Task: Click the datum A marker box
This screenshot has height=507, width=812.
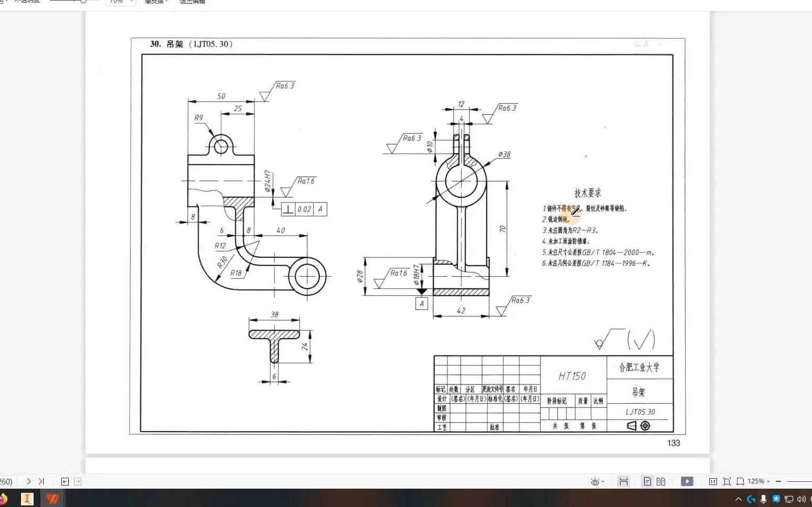Action: click(422, 304)
